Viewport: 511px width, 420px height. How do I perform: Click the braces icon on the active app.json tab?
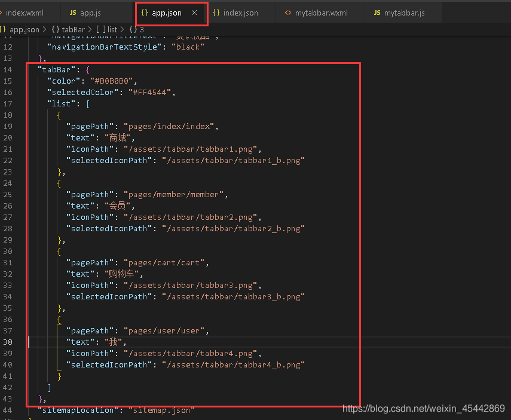coord(143,12)
